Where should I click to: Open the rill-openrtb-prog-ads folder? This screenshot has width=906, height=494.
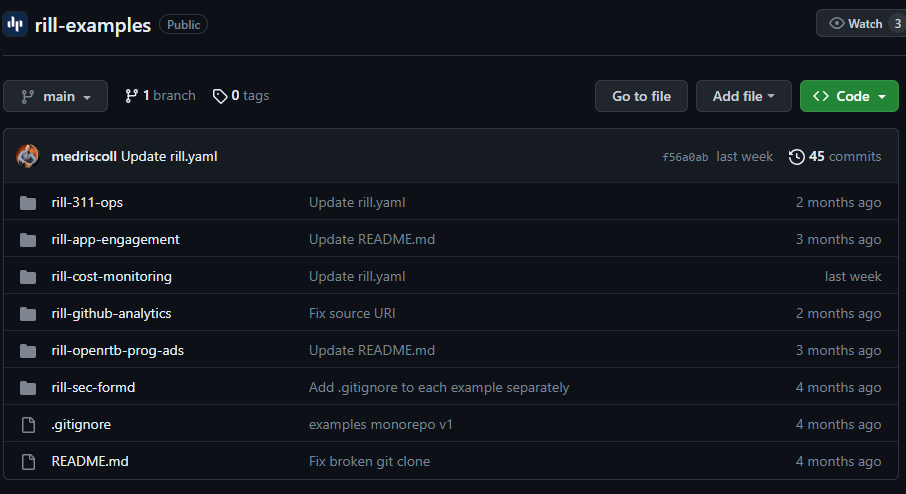click(x=118, y=351)
